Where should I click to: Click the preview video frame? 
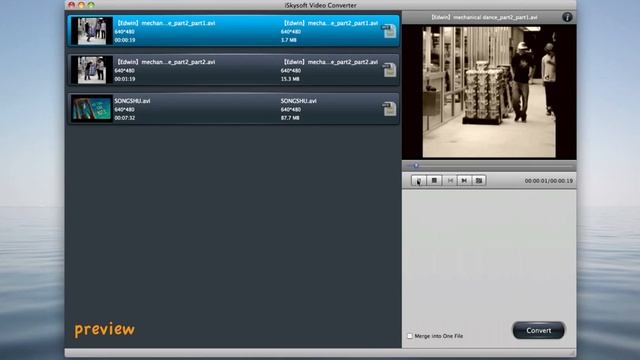(489, 92)
